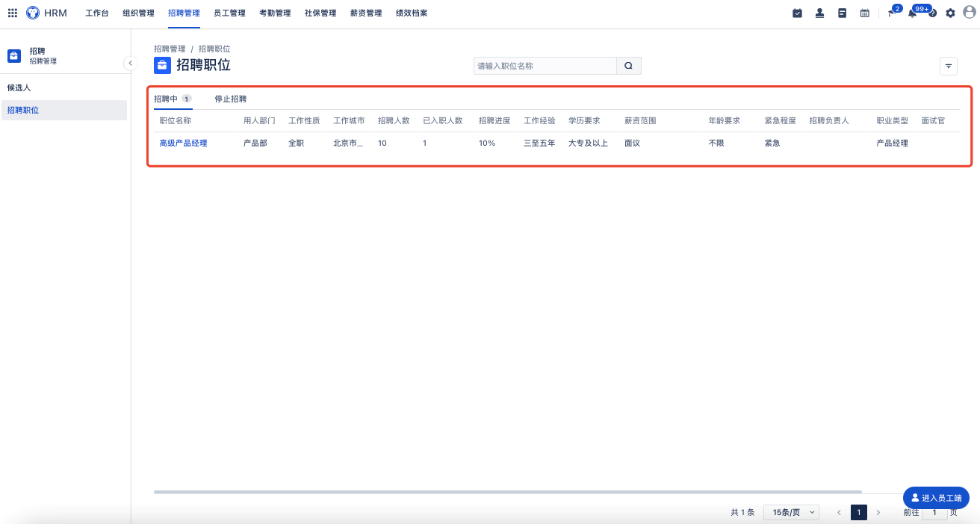
Task: Click the 已入职人数 column header
Action: [x=443, y=120]
